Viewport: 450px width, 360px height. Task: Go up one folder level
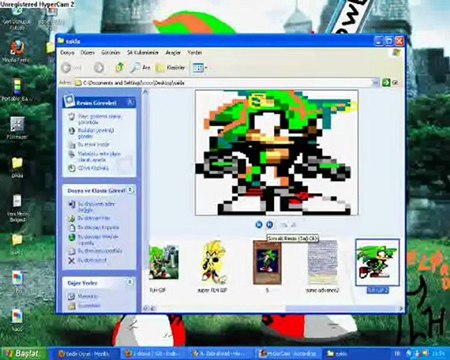pyautogui.click(x=119, y=68)
